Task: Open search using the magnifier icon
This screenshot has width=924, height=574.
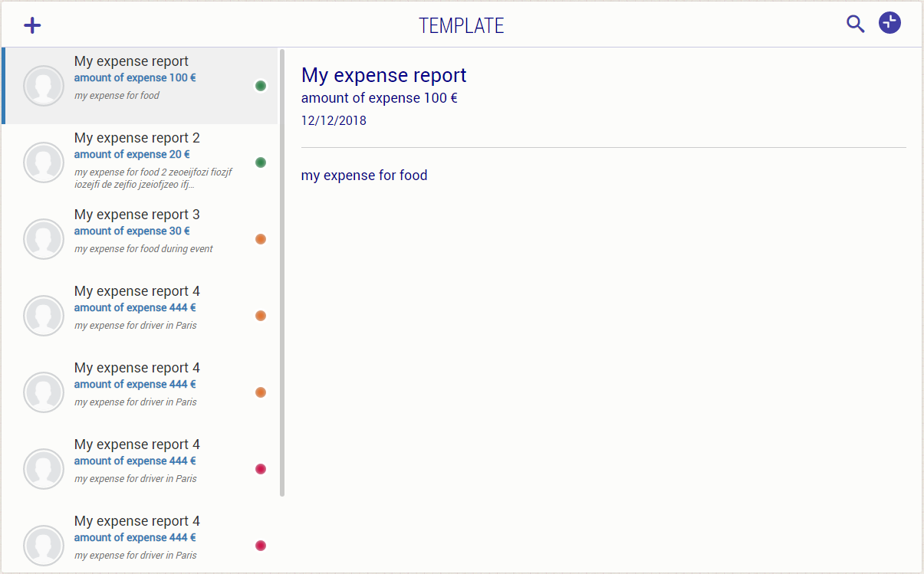Action: [855, 24]
